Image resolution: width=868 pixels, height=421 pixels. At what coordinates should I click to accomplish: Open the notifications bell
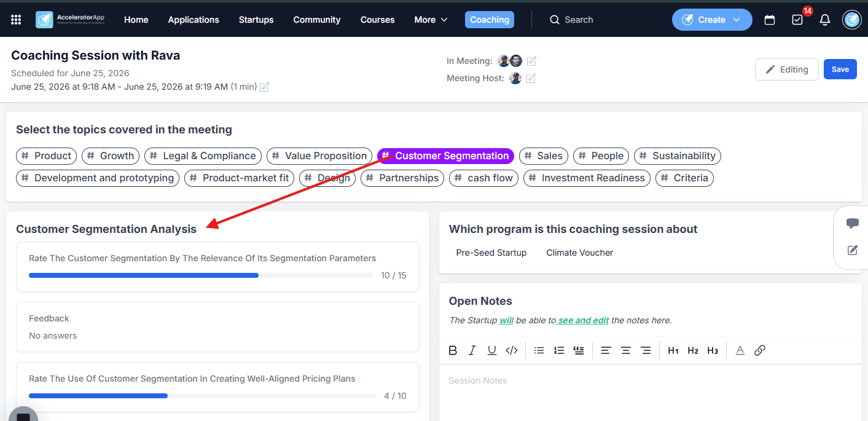(825, 20)
